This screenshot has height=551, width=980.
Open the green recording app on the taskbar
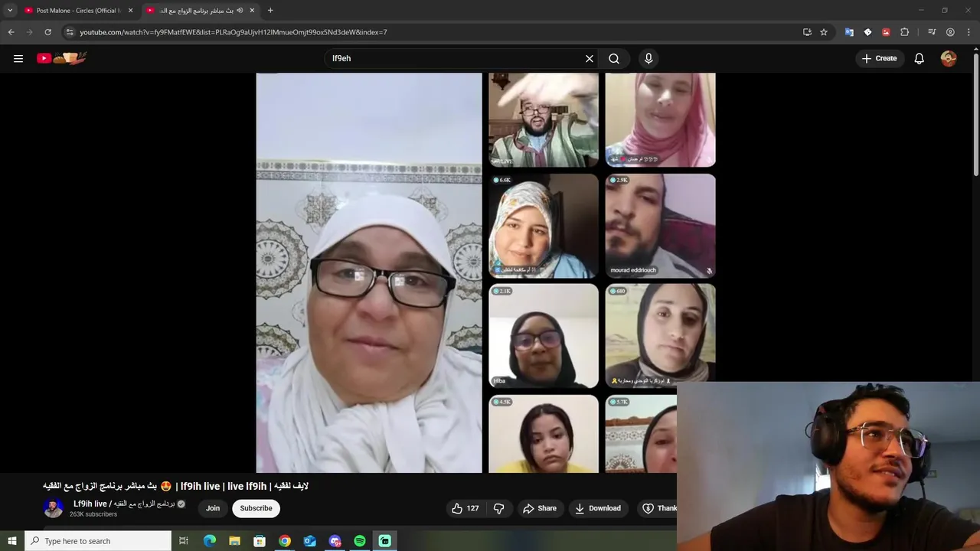click(x=385, y=541)
